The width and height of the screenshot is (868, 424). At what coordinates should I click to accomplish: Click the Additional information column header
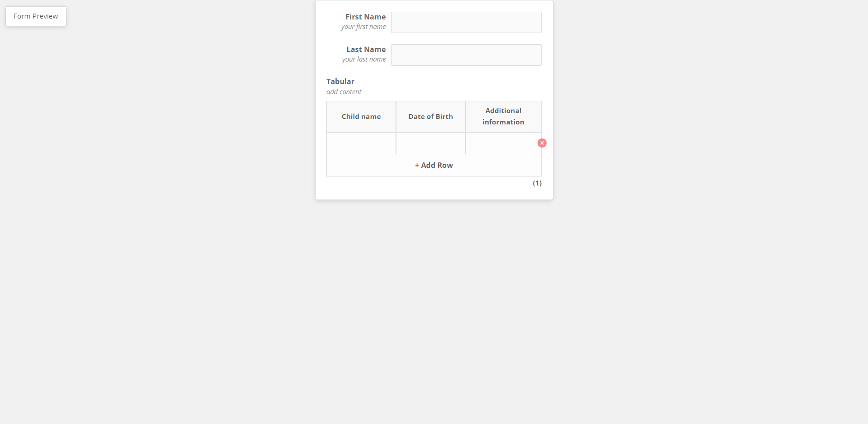click(x=503, y=117)
